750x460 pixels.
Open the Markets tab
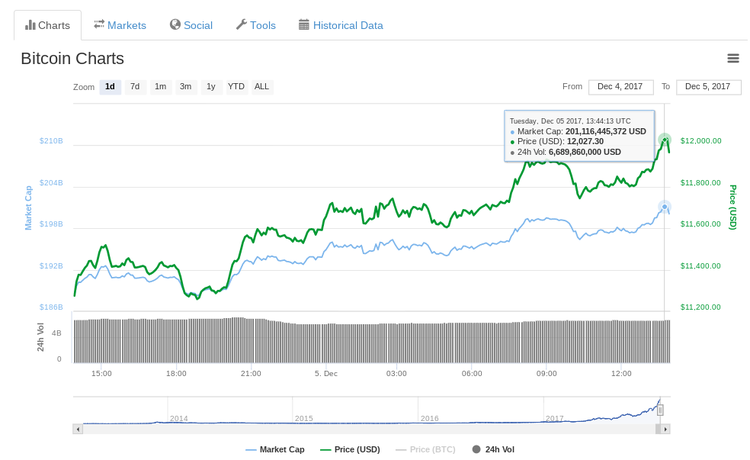pyautogui.click(x=120, y=25)
